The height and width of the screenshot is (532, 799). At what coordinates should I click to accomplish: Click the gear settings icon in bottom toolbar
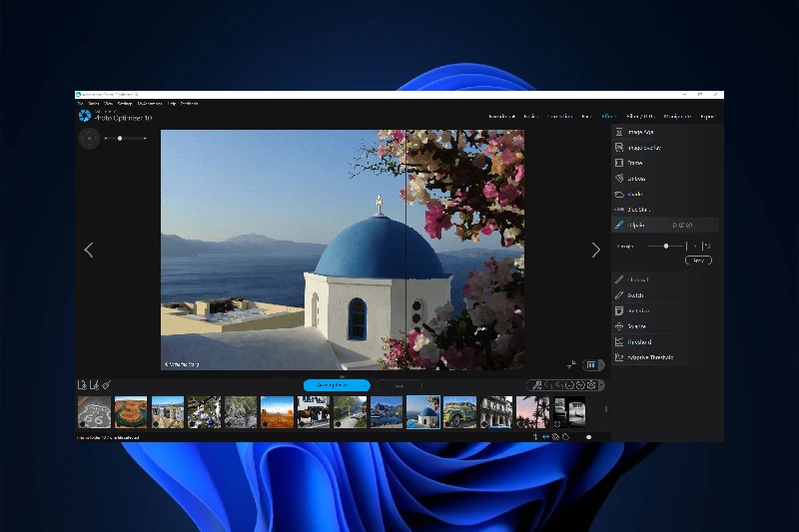point(591,385)
